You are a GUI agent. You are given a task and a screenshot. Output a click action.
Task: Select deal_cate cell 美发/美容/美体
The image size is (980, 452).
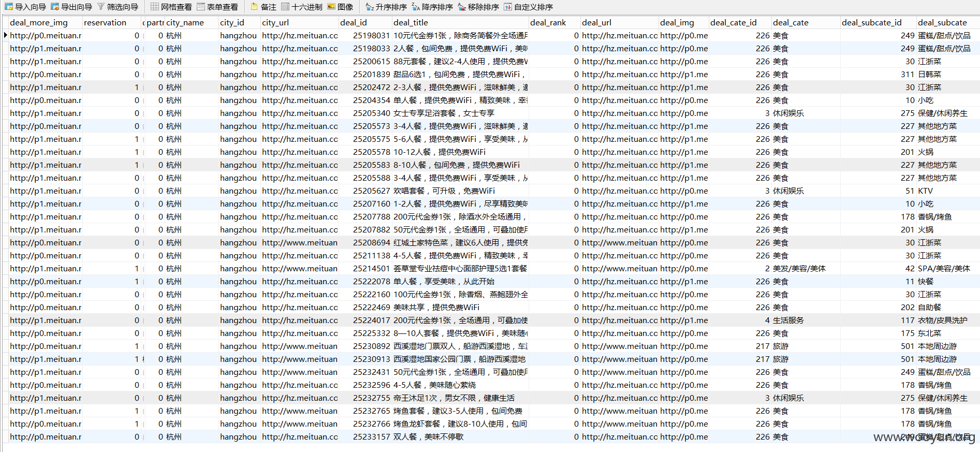pos(806,268)
